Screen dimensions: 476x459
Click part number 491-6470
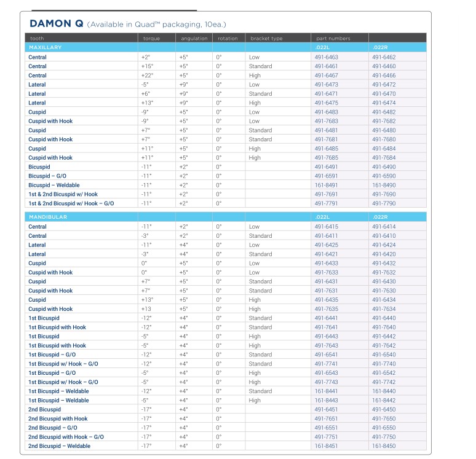tap(384, 94)
